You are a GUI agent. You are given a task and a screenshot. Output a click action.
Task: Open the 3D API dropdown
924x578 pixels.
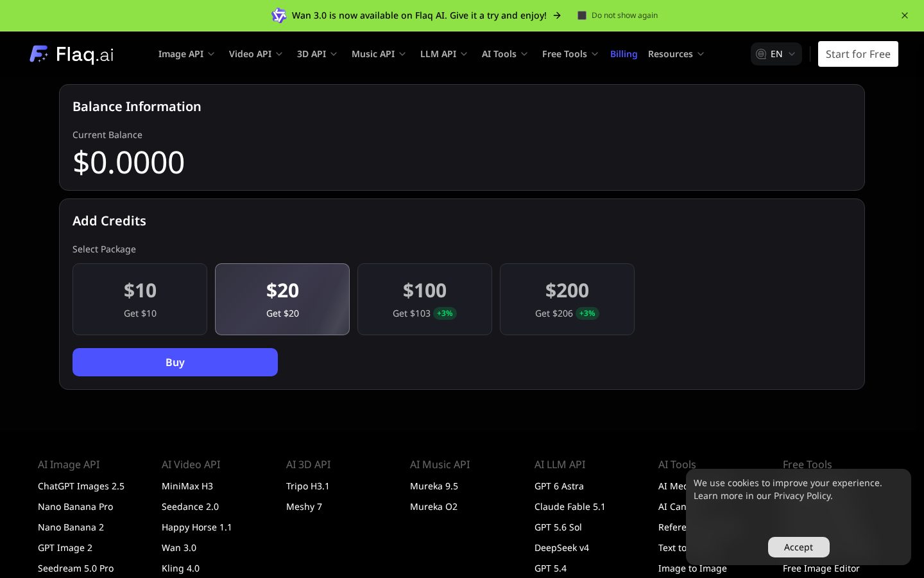(317, 54)
